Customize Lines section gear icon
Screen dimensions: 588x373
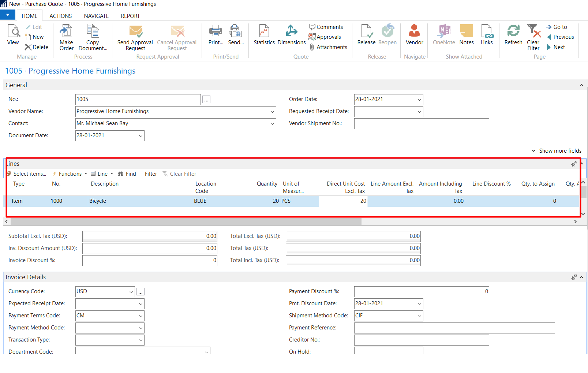point(574,164)
